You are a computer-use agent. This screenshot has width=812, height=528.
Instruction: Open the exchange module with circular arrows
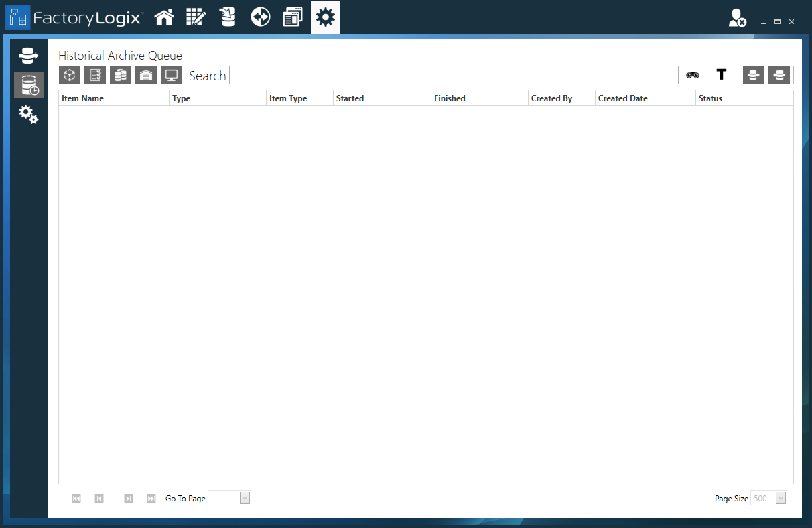point(261,17)
